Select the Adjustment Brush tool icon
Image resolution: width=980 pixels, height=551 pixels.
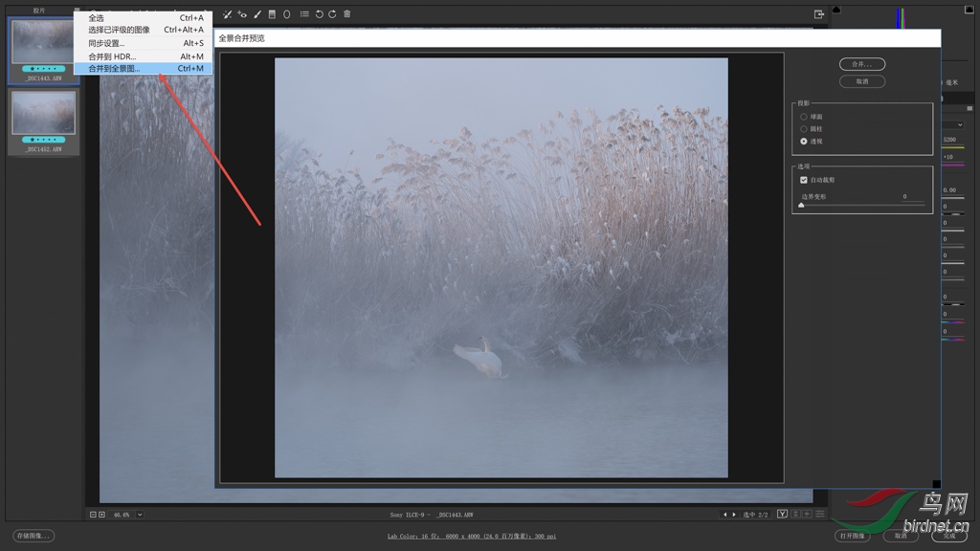(x=257, y=14)
